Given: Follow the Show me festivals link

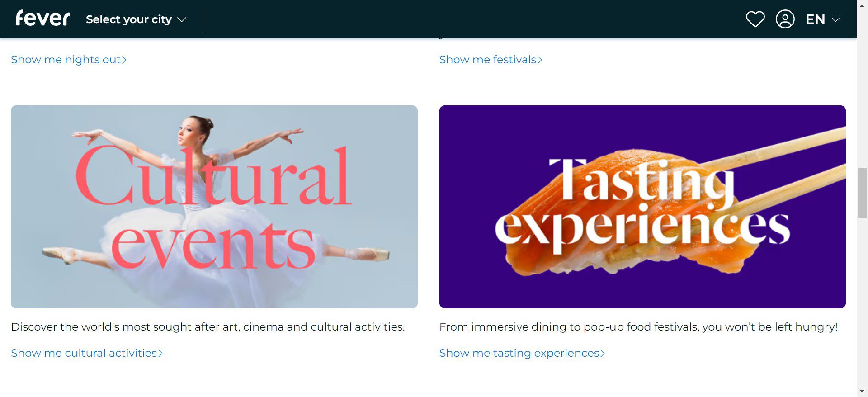Looking at the screenshot, I should pos(491,60).
